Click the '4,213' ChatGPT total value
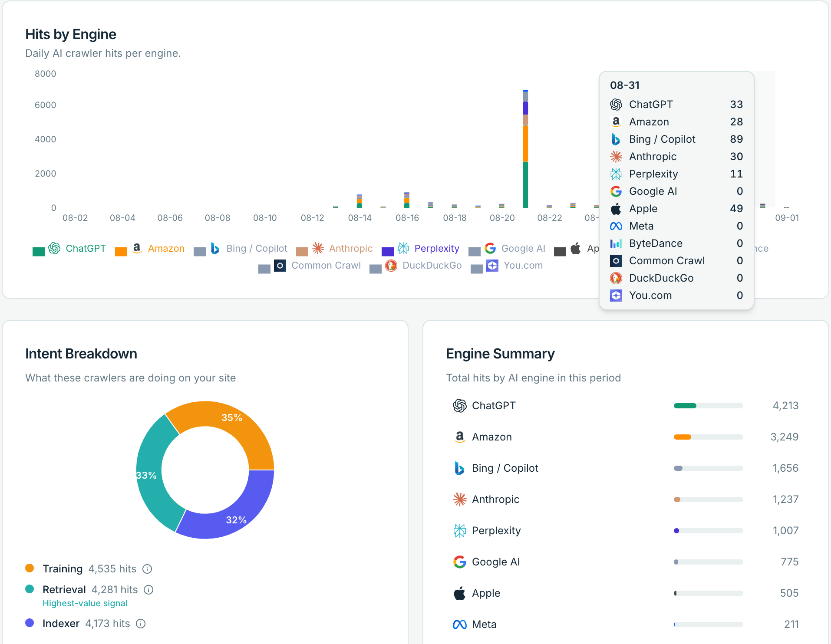This screenshot has width=831, height=644. click(785, 406)
